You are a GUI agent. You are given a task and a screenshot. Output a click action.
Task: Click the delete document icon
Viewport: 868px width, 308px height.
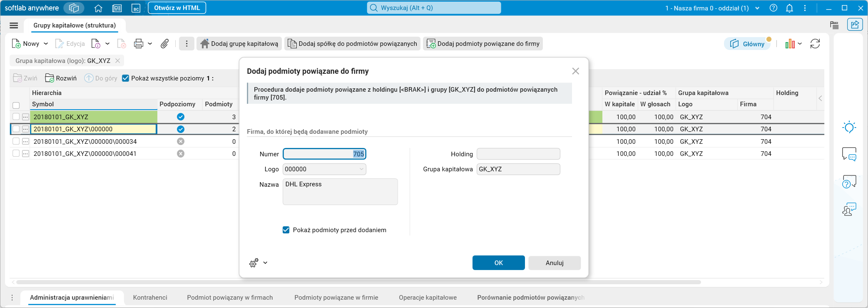(122, 44)
